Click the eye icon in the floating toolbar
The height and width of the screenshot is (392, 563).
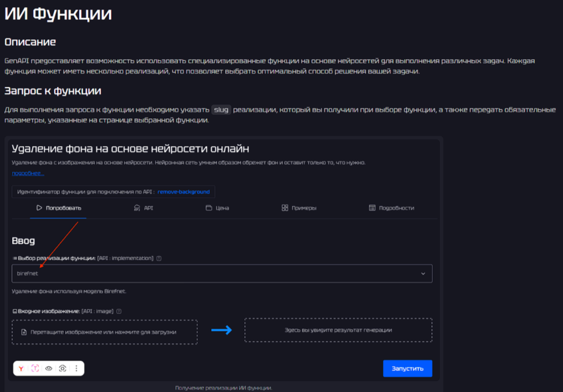(x=49, y=368)
